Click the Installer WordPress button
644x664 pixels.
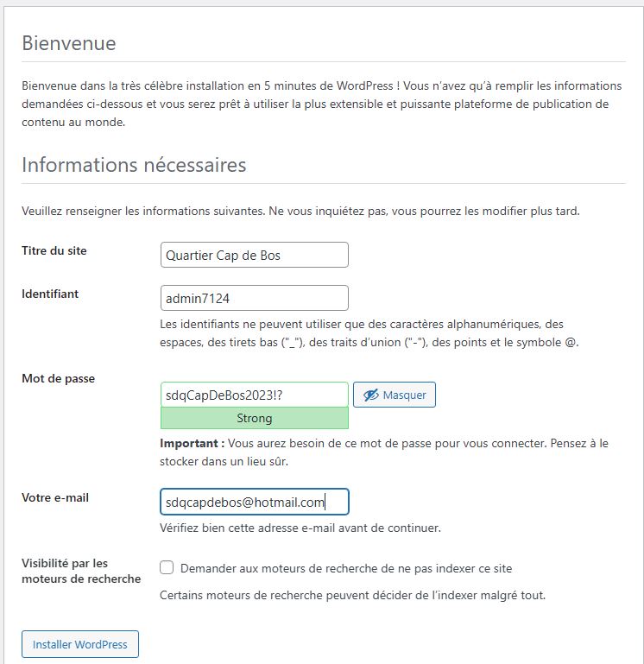pos(79,644)
